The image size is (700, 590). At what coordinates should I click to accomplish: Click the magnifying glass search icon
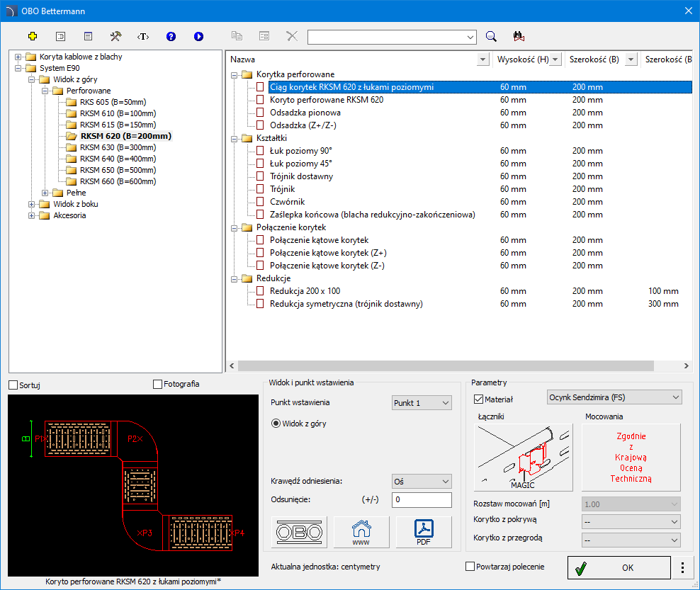491,36
